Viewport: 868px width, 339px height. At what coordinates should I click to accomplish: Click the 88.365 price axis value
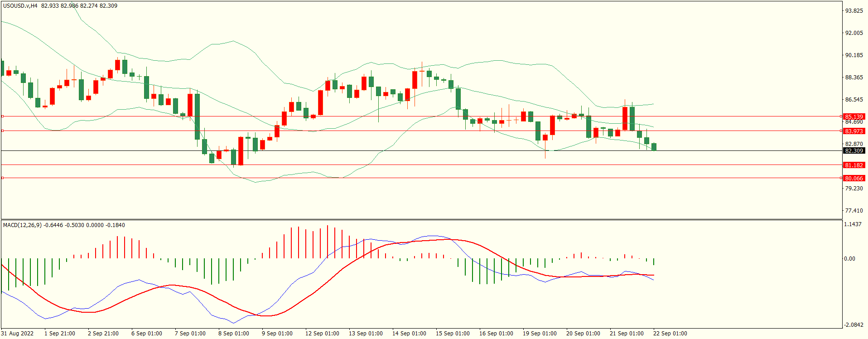[854, 77]
